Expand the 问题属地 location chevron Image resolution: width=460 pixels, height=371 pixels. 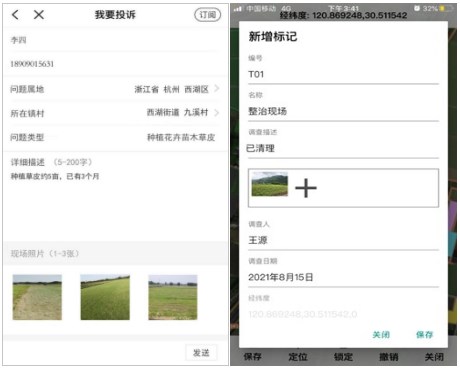tap(217, 89)
